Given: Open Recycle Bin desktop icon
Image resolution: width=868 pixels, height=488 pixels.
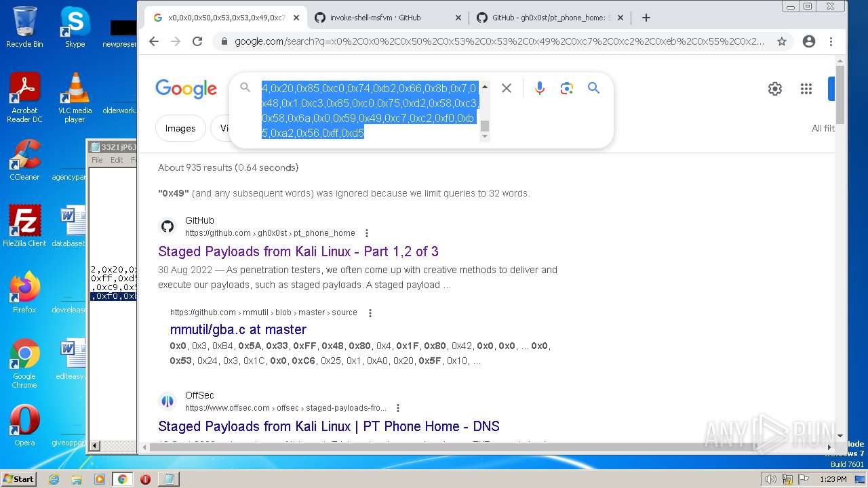Looking at the screenshot, I should click(24, 27).
